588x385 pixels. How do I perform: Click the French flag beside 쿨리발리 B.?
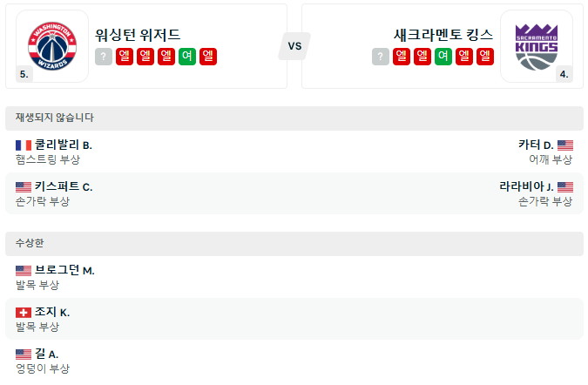24,145
